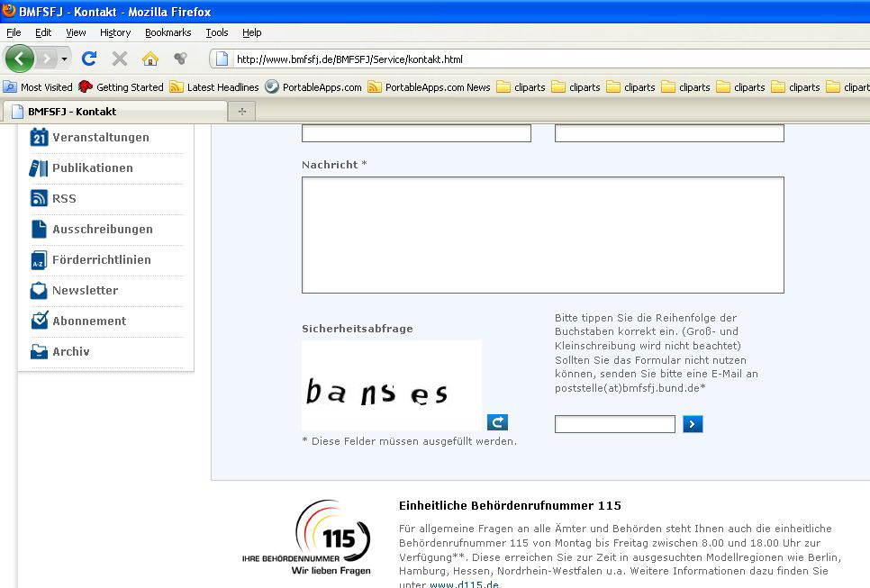Open the Bookmarks menu

[168, 32]
